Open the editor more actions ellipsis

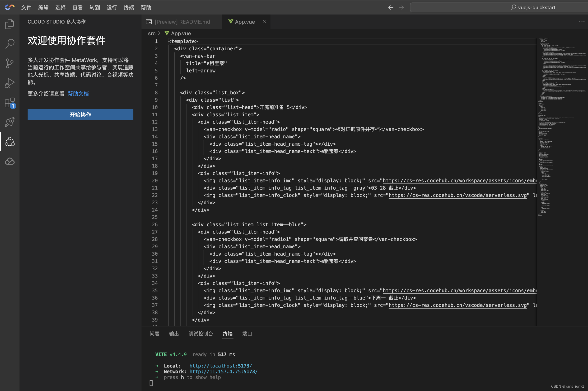[x=582, y=22]
